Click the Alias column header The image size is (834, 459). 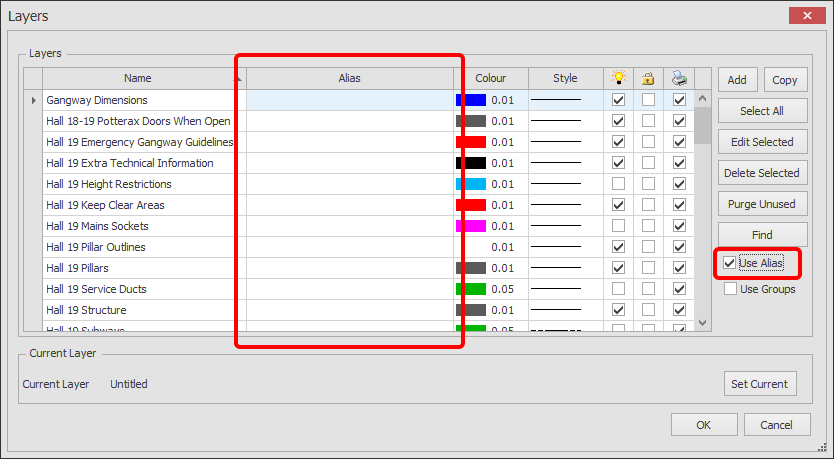point(349,78)
